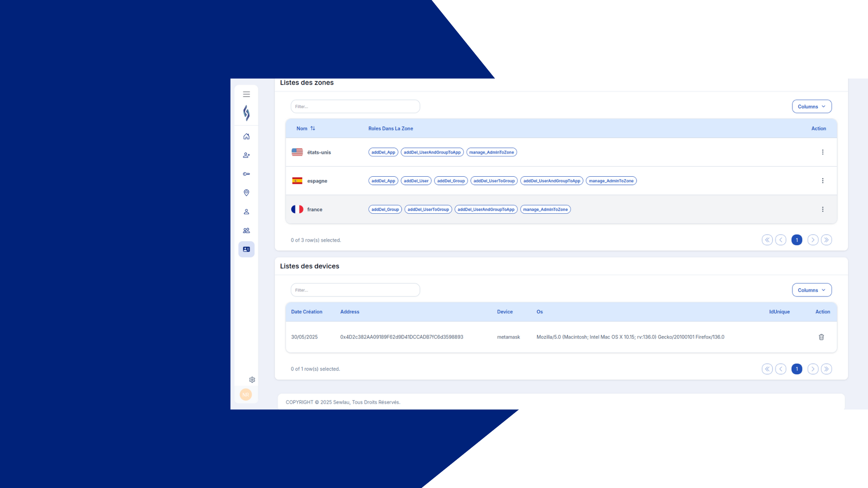
Task: Jump to the last page of devices
Action: coord(826,369)
